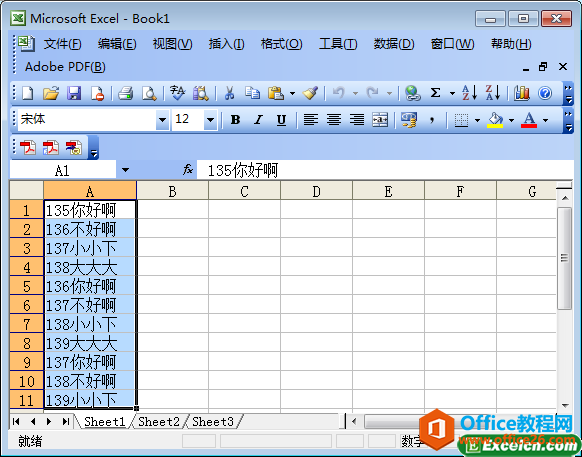Open the borders style dropdown arrow
Viewport: 582px width, 457px height.
[477, 120]
